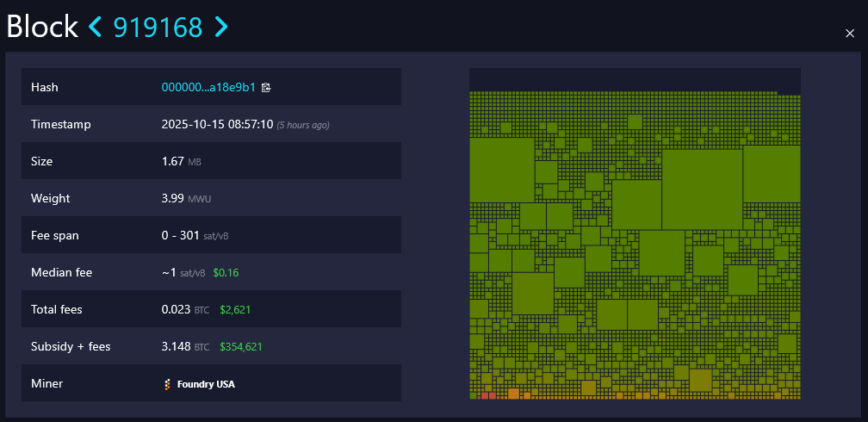Select the largest transaction square in the treemap
The height and width of the screenshot is (422, 868).
pos(702,189)
